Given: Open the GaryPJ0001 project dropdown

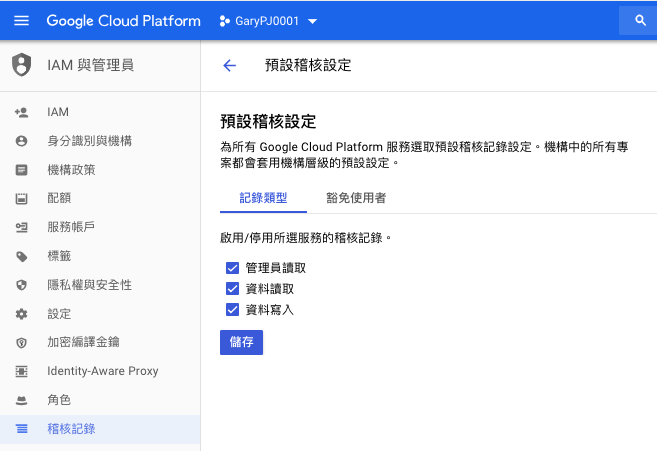Looking at the screenshot, I should pos(268,21).
